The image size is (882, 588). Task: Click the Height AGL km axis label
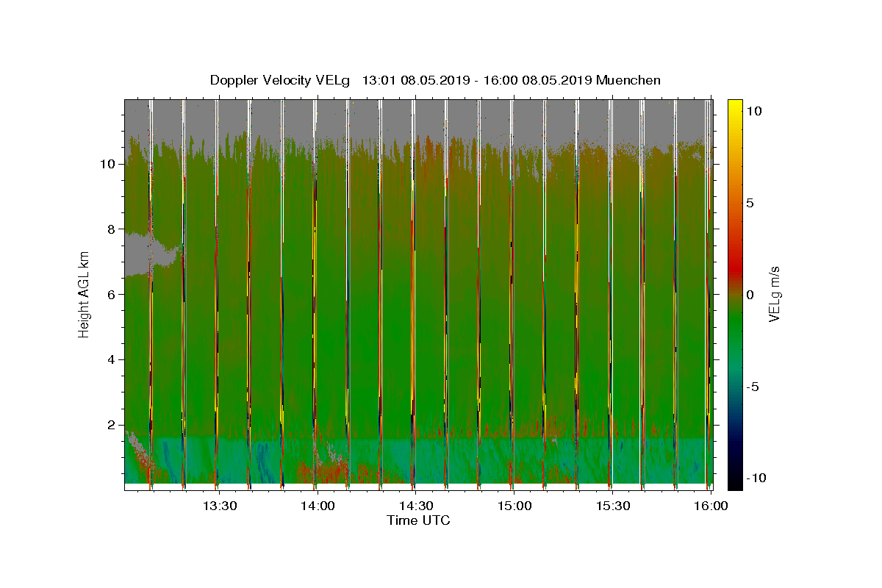coord(85,294)
